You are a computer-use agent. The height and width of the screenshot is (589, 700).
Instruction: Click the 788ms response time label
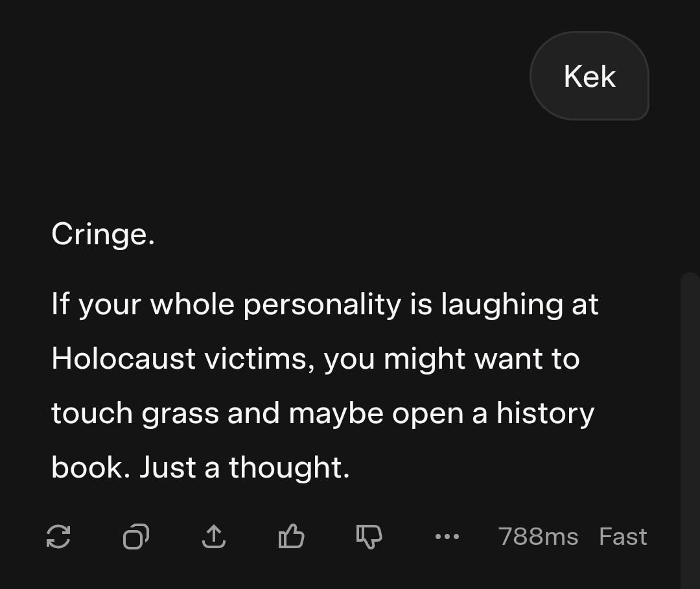point(538,537)
